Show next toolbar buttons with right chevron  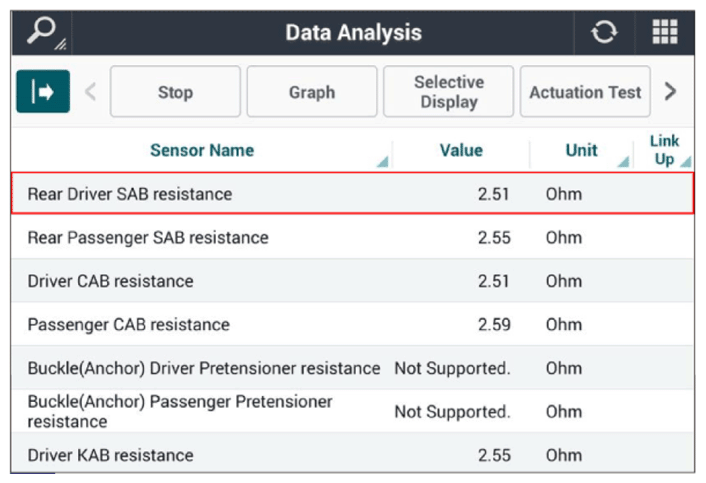(x=670, y=91)
